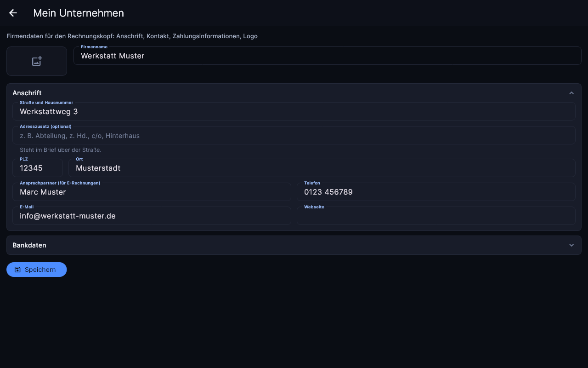Image resolution: width=588 pixels, height=368 pixels.
Task: Click the E-Mail input field
Action: coord(152,216)
